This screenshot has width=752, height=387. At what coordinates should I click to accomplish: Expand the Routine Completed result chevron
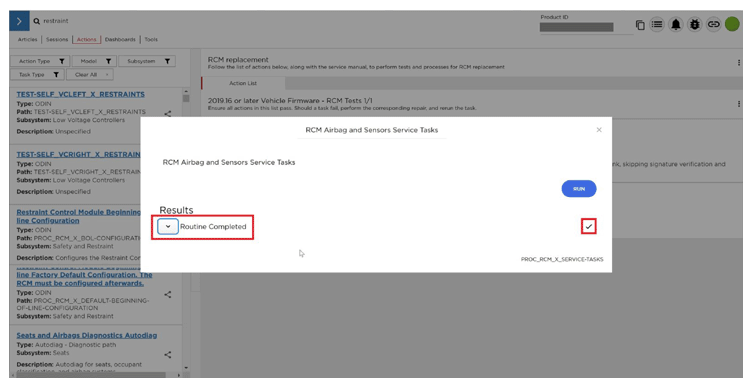point(168,226)
